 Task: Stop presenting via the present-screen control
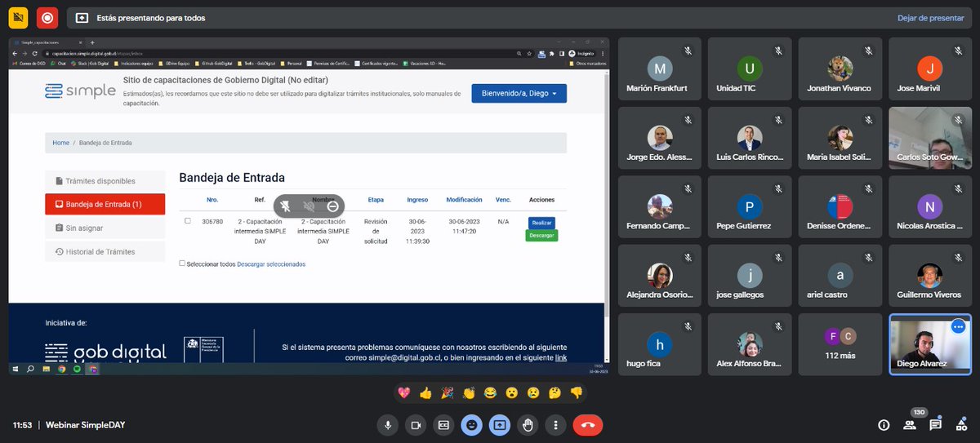pos(500,425)
